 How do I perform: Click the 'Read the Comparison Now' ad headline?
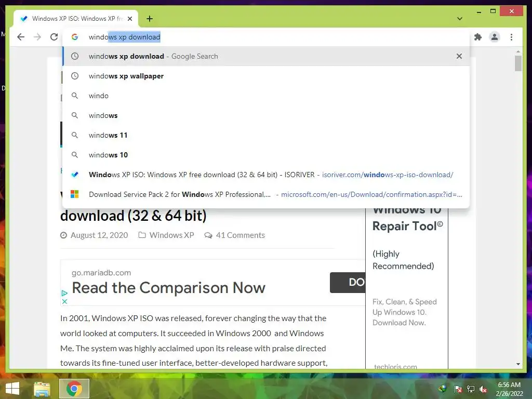point(169,288)
